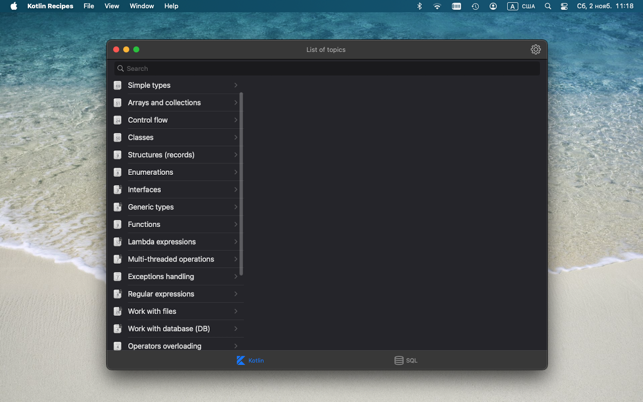Click the icon next to Classes
This screenshot has height=402, width=643.
[x=118, y=137]
